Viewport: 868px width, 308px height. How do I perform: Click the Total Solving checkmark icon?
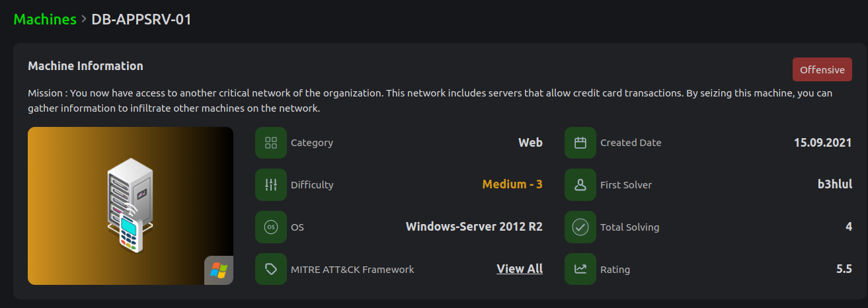point(580,227)
